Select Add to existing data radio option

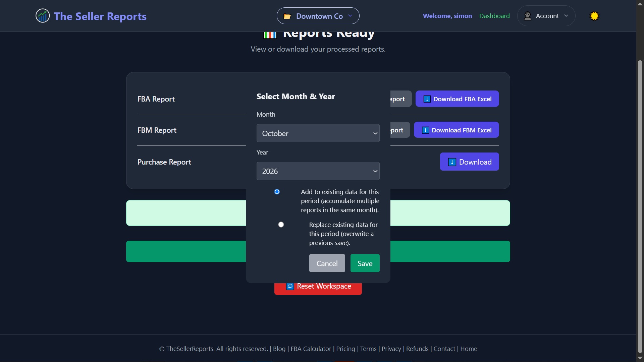tap(277, 192)
